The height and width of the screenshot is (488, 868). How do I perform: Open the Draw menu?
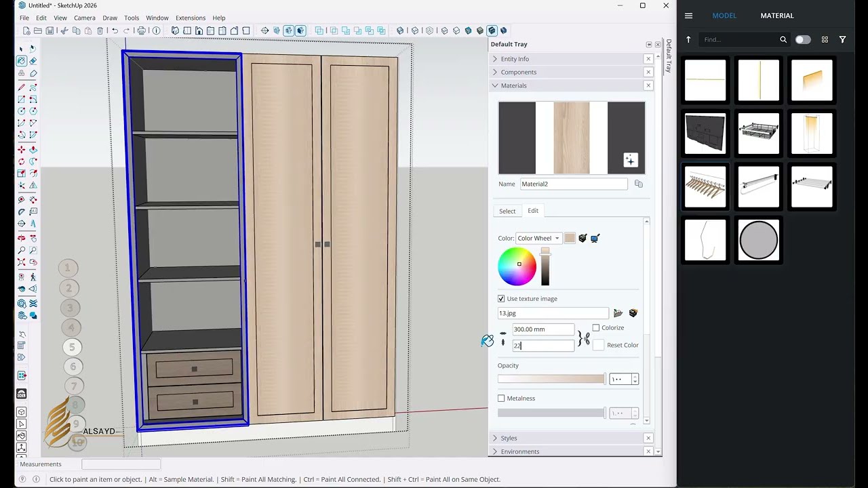pos(109,18)
